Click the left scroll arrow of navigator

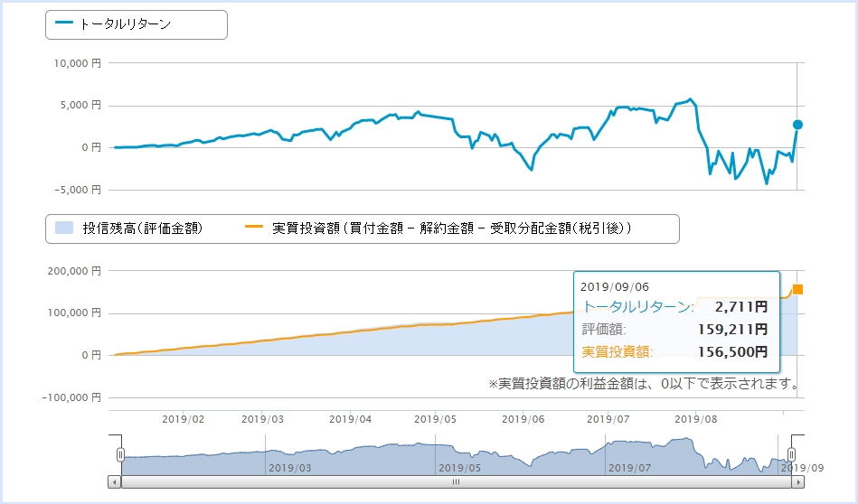tap(114, 482)
